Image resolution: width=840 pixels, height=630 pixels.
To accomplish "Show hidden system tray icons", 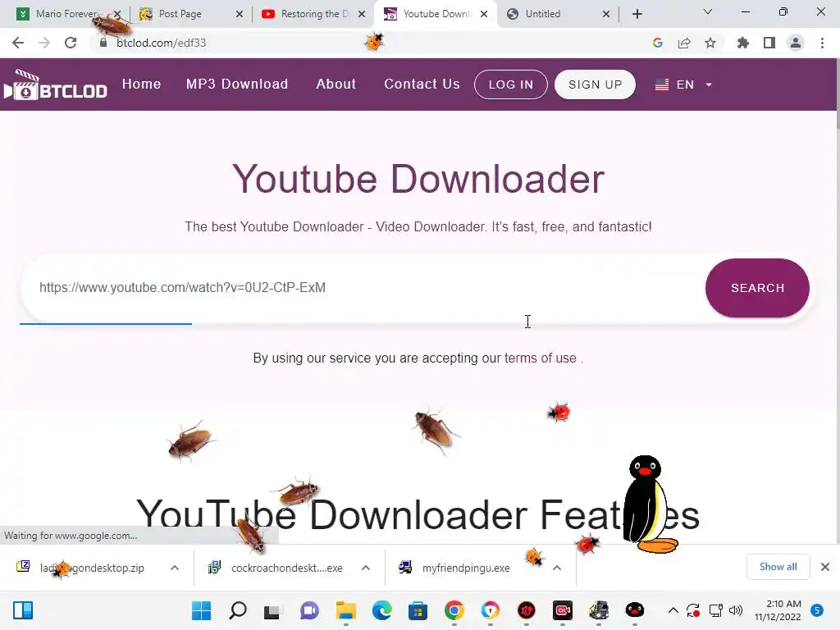I will tap(673, 610).
